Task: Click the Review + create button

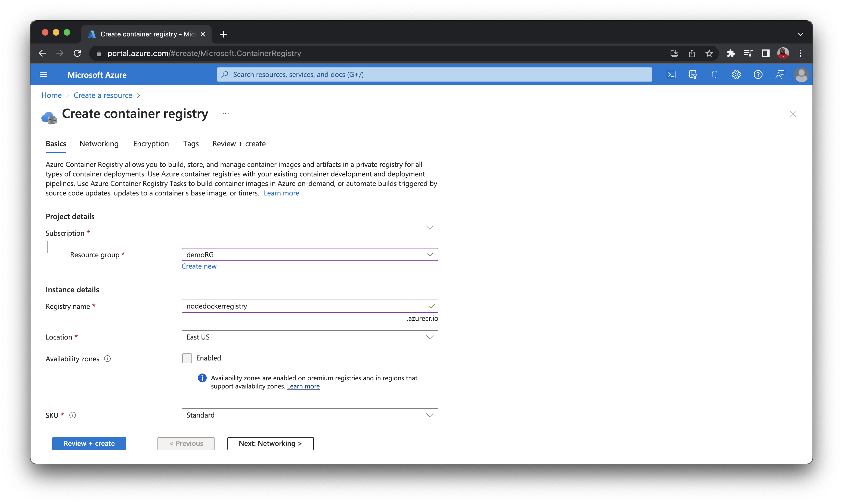Action: coord(89,443)
